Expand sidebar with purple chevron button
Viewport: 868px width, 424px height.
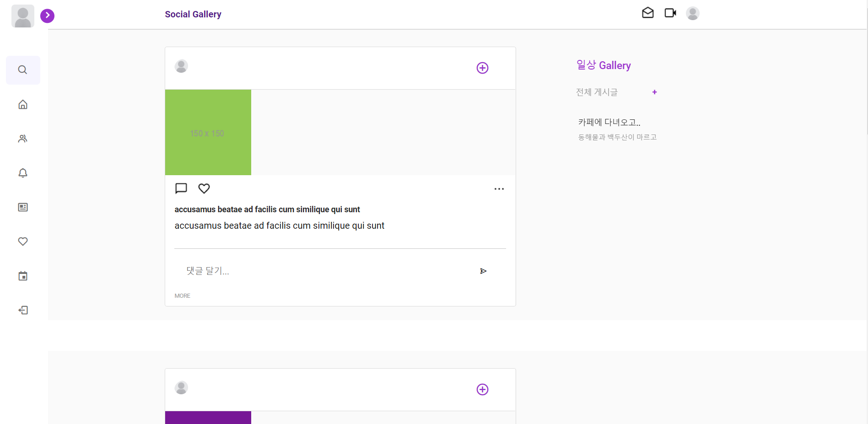click(47, 16)
